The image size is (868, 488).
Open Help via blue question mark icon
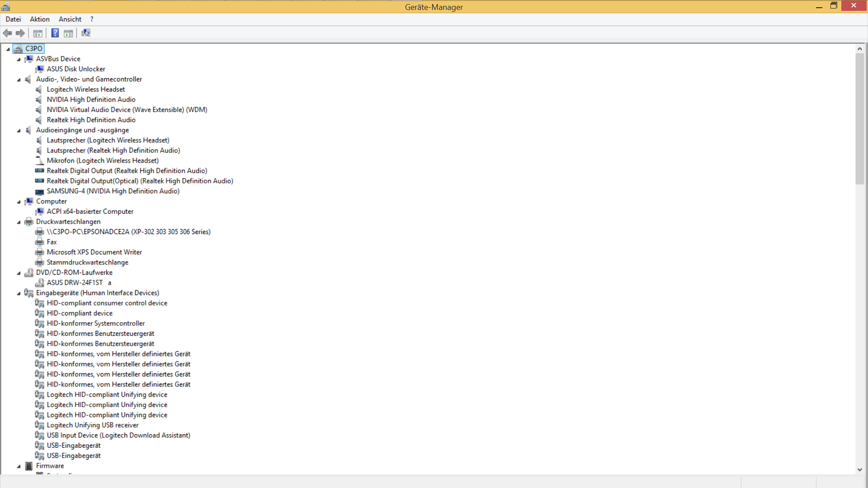(x=55, y=33)
